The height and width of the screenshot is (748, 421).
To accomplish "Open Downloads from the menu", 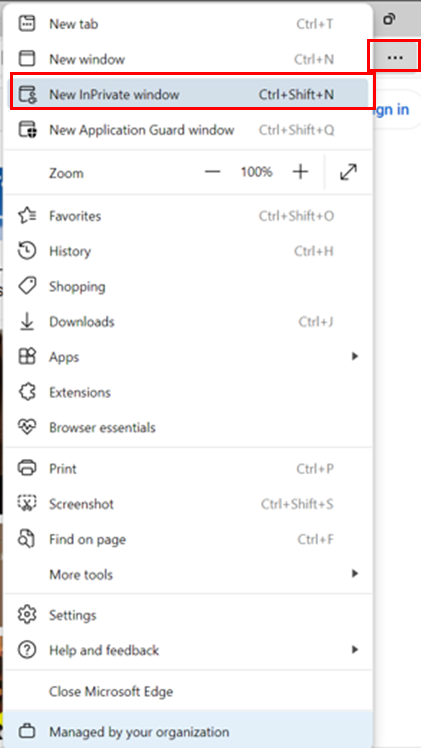I will click(x=188, y=322).
